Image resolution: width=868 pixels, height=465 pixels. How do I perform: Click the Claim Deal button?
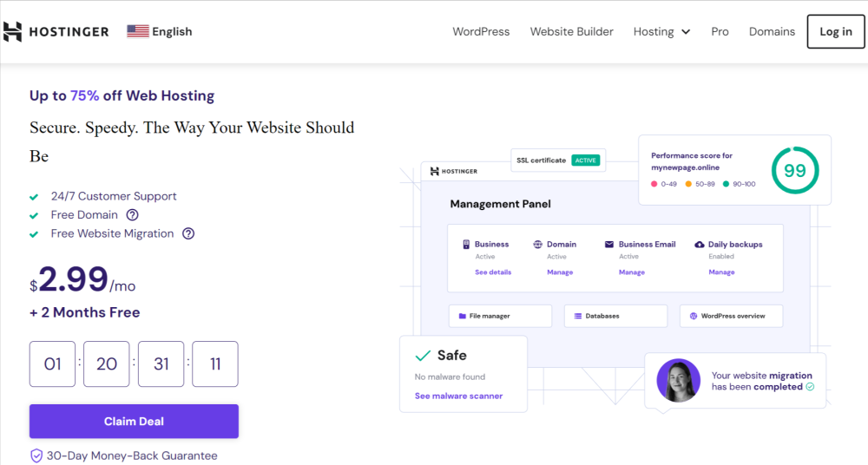click(134, 422)
